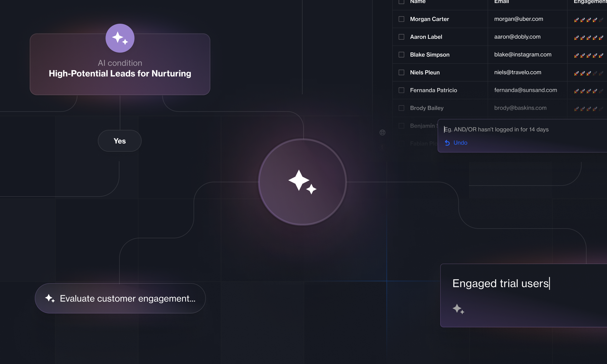Click the small circular icon left of Benjamin row
This screenshot has width=607, height=364.
click(382, 132)
